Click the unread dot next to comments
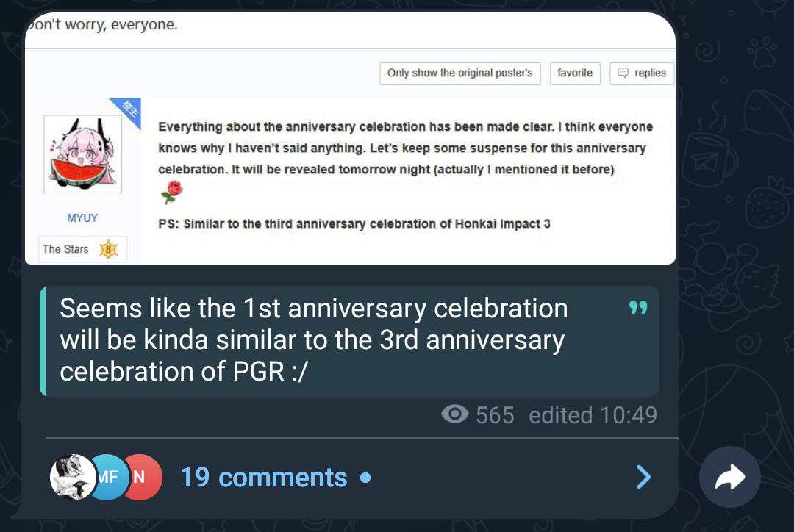Viewport: 794px width, 532px height. pyautogui.click(x=365, y=478)
